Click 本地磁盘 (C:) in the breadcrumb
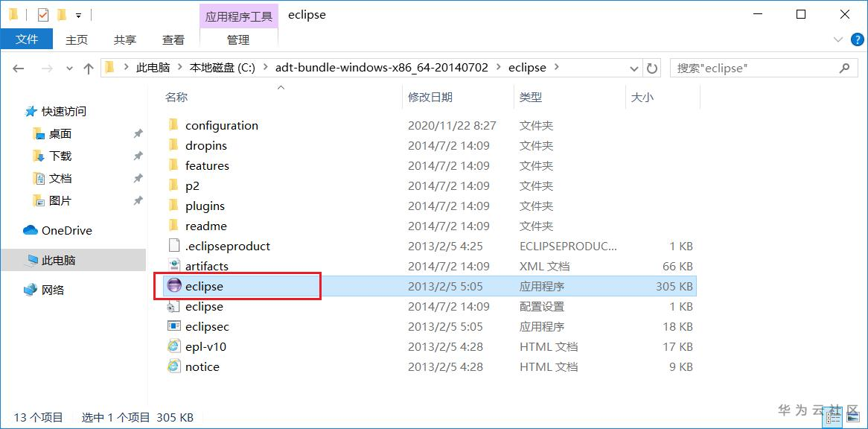Viewport: 868px width, 429px height. 223,68
